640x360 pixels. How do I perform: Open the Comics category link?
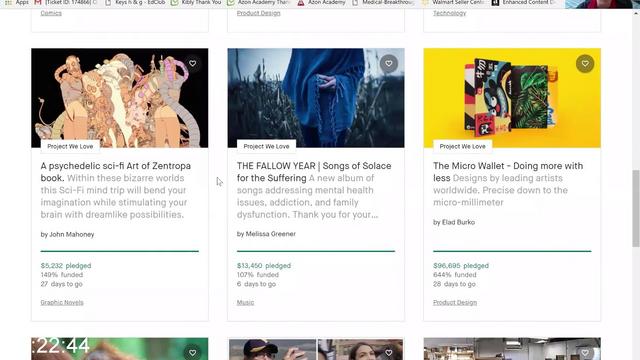coord(51,13)
